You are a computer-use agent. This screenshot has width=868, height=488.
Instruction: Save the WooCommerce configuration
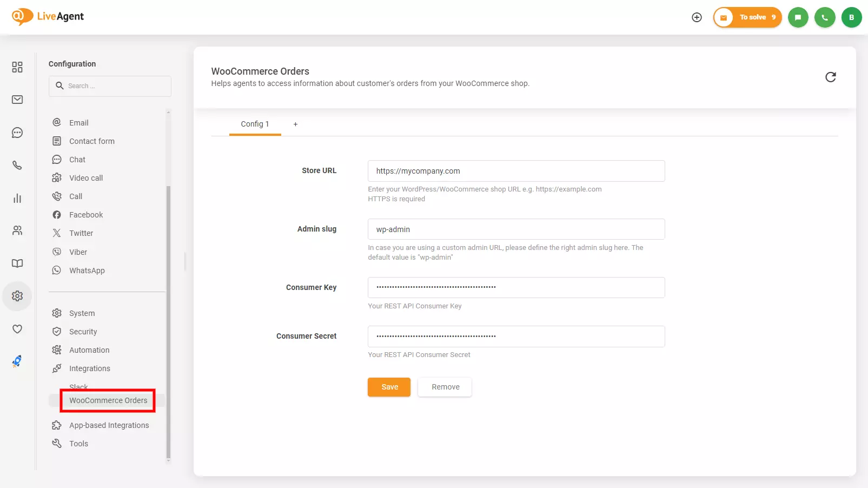click(x=389, y=387)
